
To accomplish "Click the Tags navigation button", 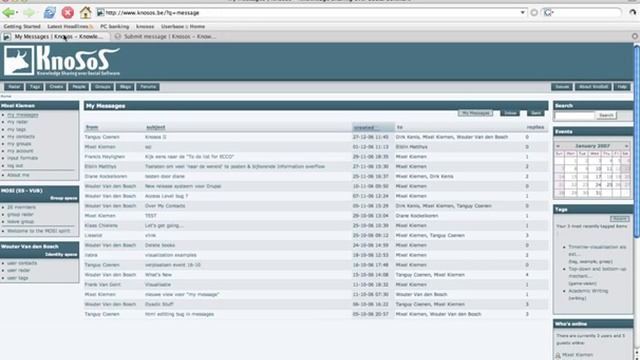I will point(35,87).
